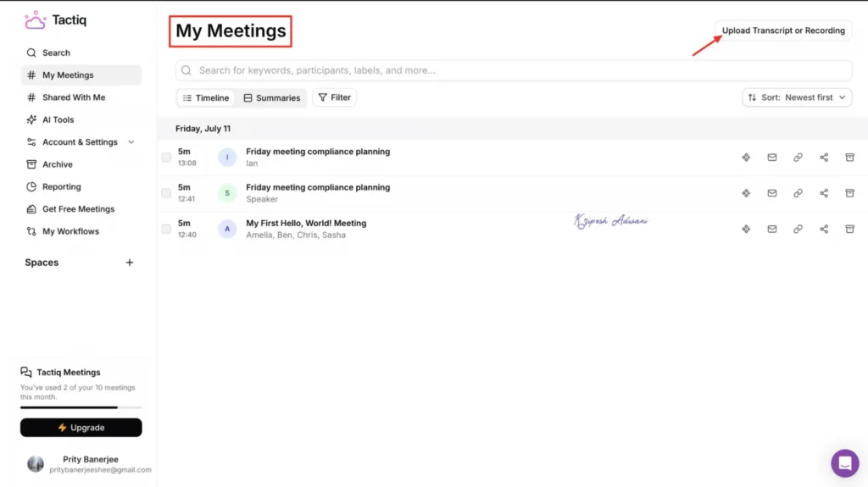Screen dimensions: 868x487
Task: Click the plus icon beside Spaces
Action: pos(130,263)
